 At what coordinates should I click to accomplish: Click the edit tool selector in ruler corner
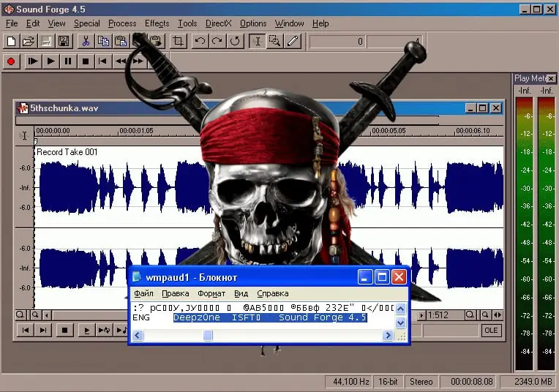(x=24, y=136)
